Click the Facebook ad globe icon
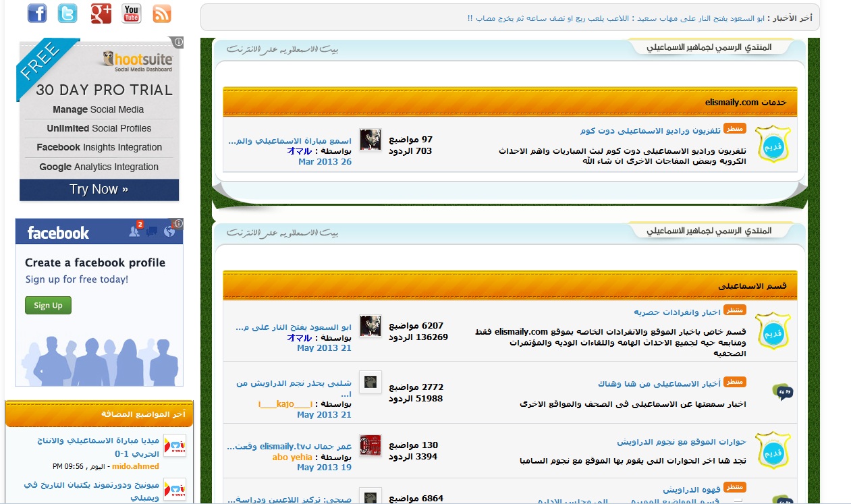This screenshot has width=851, height=504. tap(169, 231)
